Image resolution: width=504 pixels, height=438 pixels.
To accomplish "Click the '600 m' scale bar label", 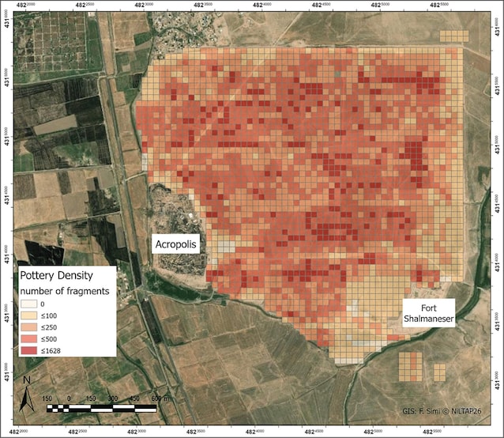I will [x=160, y=398].
